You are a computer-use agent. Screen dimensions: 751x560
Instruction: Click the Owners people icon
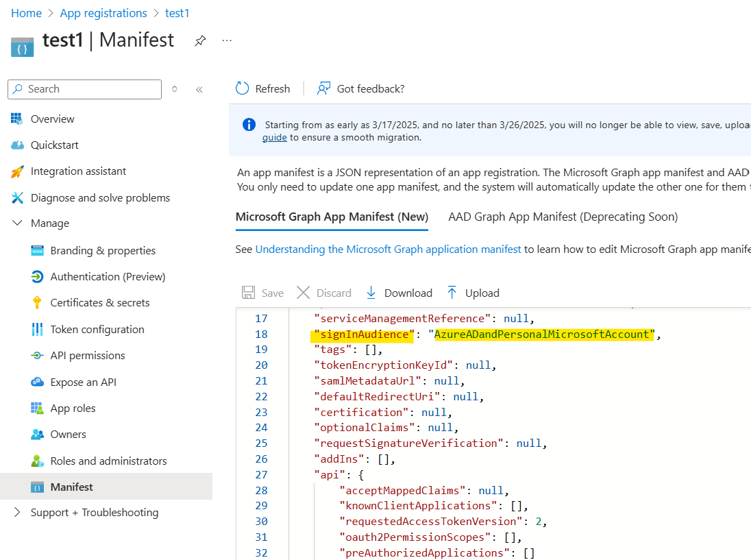[x=38, y=435]
